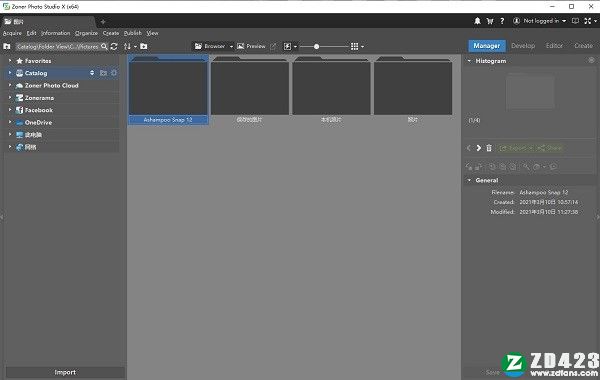Click the open in external window icon
This screenshot has height=380, width=600.
[x=273, y=46]
